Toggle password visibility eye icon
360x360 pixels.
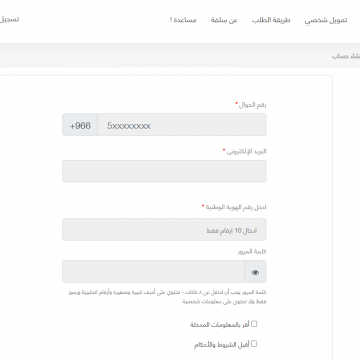[x=255, y=272]
